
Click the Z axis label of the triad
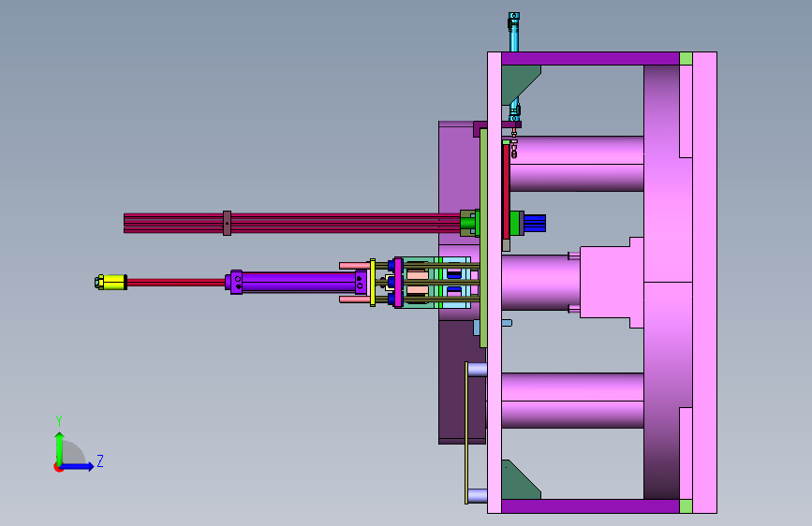100,460
